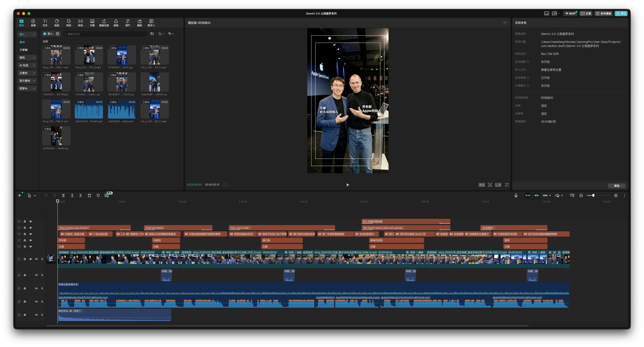The width and height of the screenshot is (644, 347).
Task: Click the 搜索文件名 search field
Action: tap(105, 34)
